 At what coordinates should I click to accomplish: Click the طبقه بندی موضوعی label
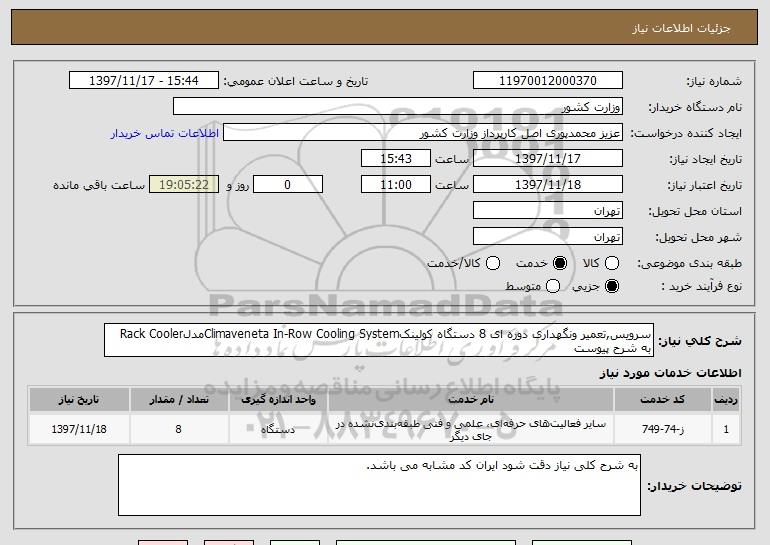[x=689, y=264]
